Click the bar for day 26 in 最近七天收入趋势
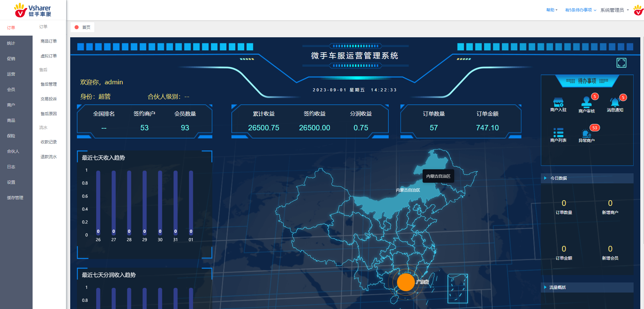Viewport: 644px width, 309px height. point(98,203)
